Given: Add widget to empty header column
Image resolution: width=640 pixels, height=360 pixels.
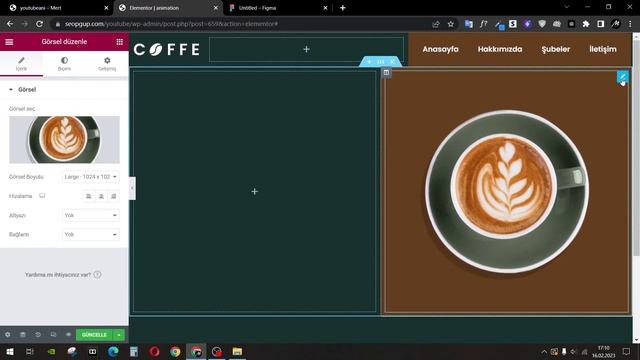Looking at the screenshot, I should click(306, 49).
